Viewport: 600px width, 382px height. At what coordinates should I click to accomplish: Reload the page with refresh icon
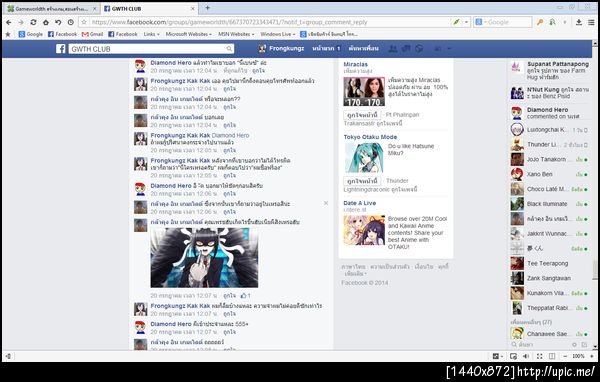(33, 22)
